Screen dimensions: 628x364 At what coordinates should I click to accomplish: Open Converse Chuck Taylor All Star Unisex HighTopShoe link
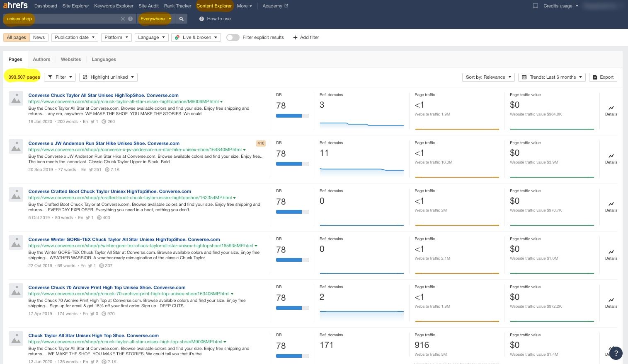(x=103, y=95)
